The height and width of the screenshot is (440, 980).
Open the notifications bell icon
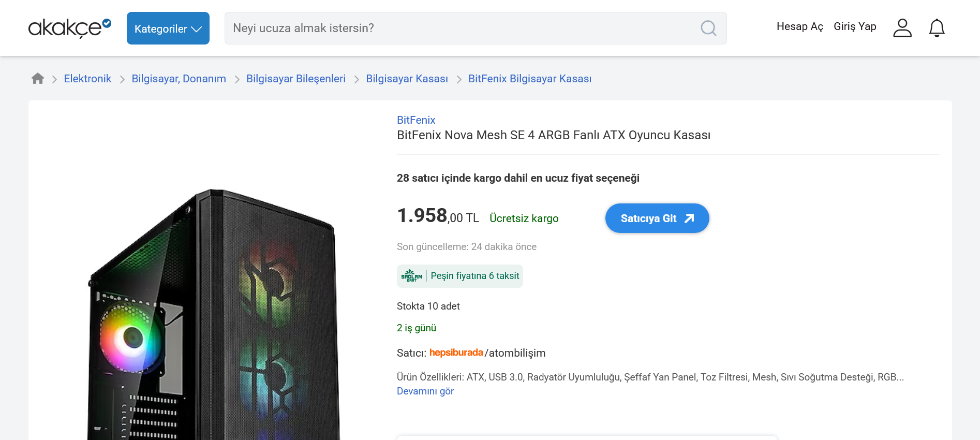click(937, 28)
